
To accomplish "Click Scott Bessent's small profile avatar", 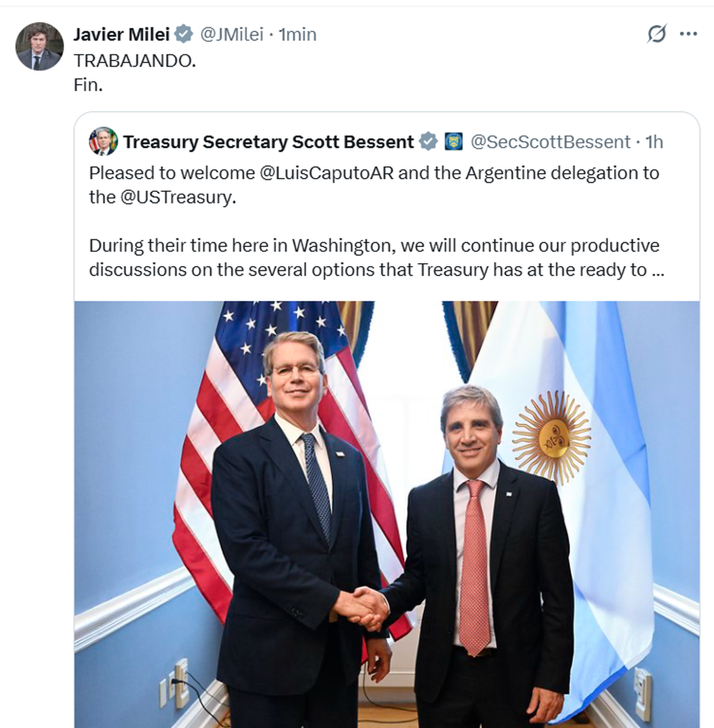I will click(102, 142).
